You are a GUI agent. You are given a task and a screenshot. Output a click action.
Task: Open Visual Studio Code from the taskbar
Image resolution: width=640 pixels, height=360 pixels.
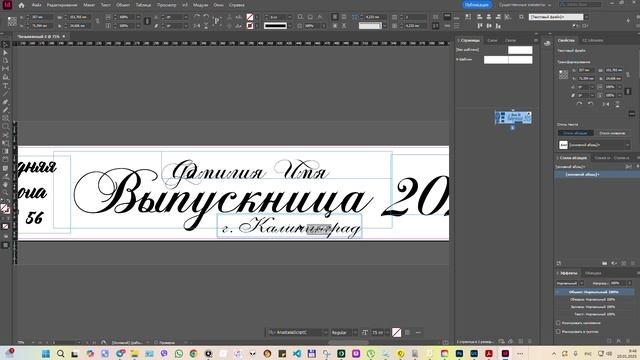297,353
